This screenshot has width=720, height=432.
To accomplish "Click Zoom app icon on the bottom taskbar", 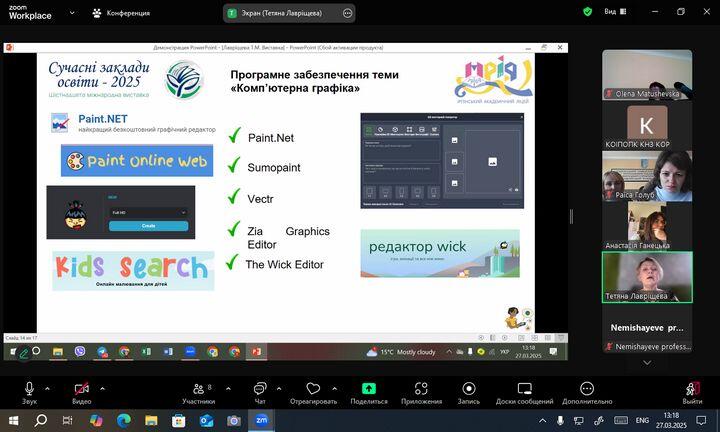I will point(261,421).
